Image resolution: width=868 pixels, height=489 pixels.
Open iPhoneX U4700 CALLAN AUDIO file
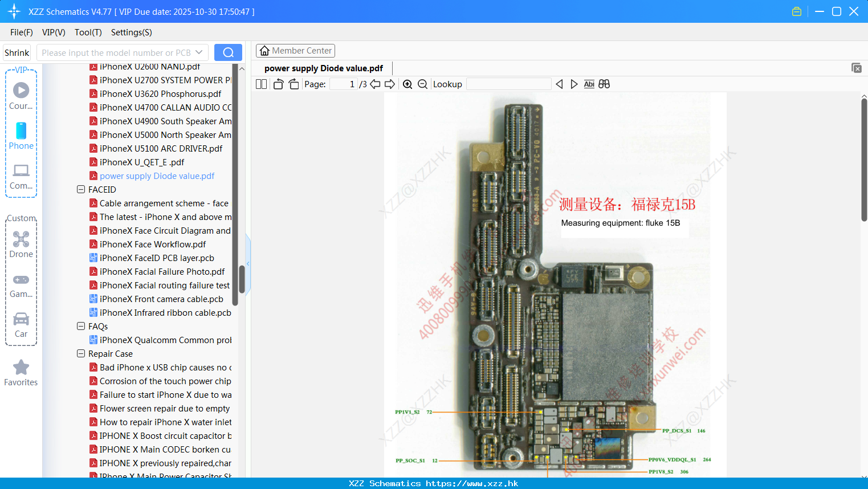pyautogui.click(x=161, y=107)
